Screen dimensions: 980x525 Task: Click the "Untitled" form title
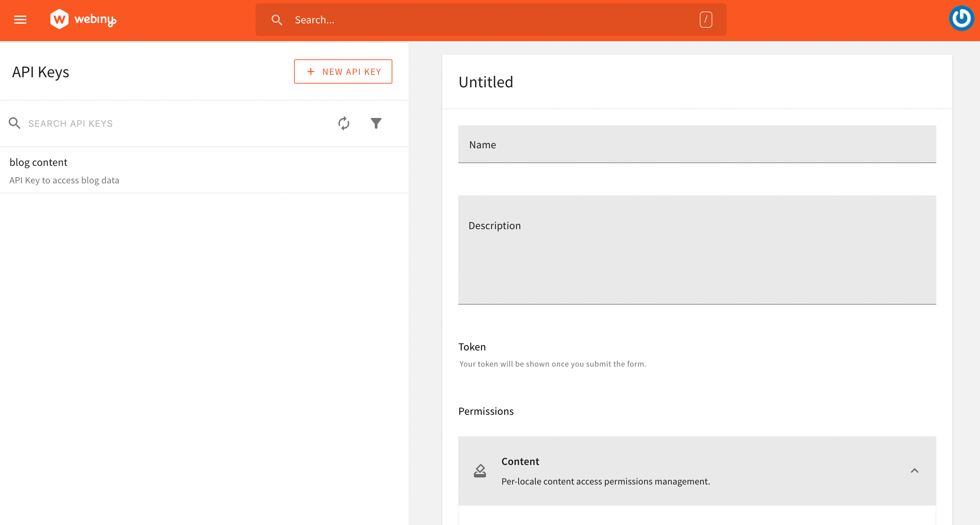tap(486, 81)
